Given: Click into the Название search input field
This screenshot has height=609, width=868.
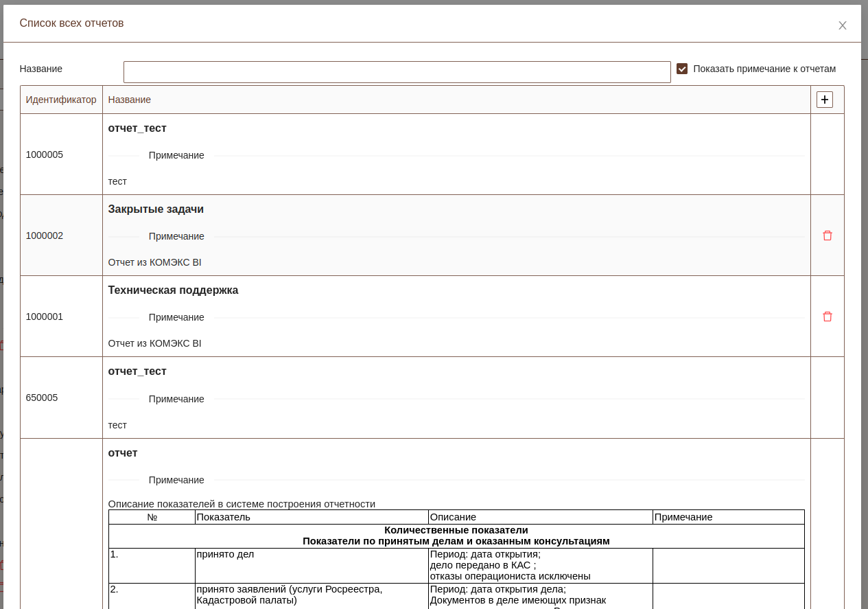Looking at the screenshot, I should point(397,72).
